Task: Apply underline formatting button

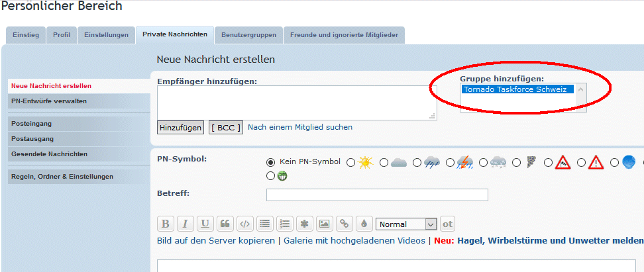Action: tap(205, 224)
